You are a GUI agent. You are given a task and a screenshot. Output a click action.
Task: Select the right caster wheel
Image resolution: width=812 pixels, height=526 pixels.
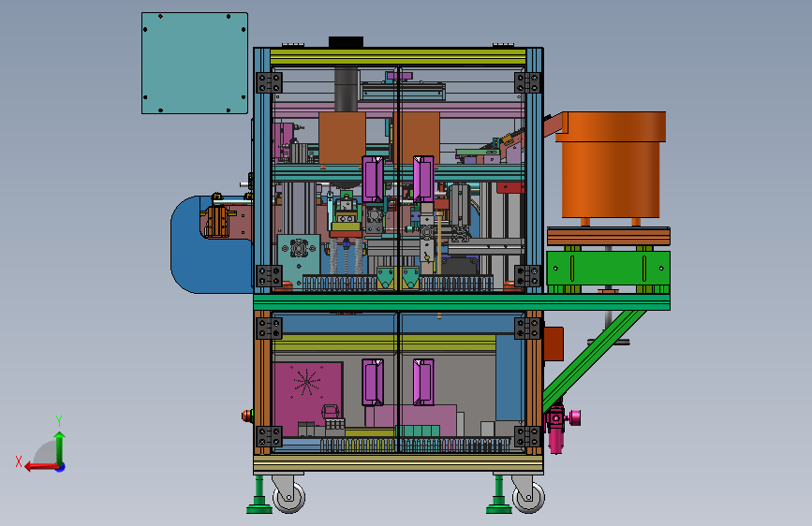pyautogui.click(x=528, y=497)
